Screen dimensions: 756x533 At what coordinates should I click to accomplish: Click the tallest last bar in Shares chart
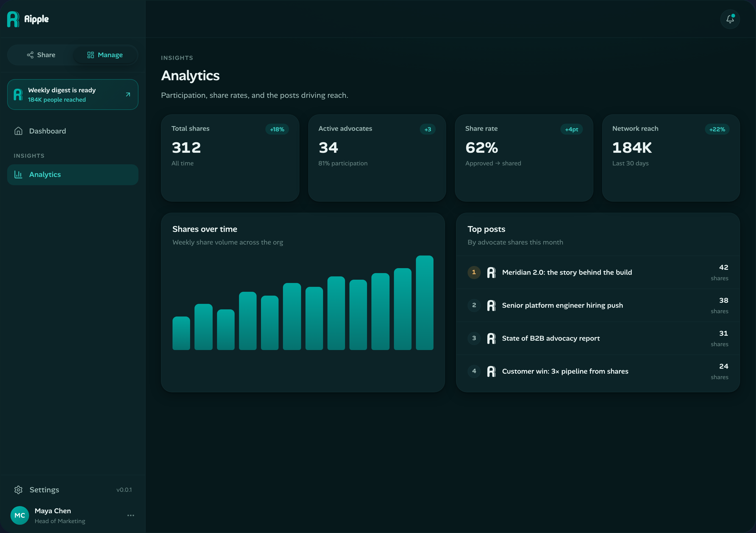pos(425,302)
